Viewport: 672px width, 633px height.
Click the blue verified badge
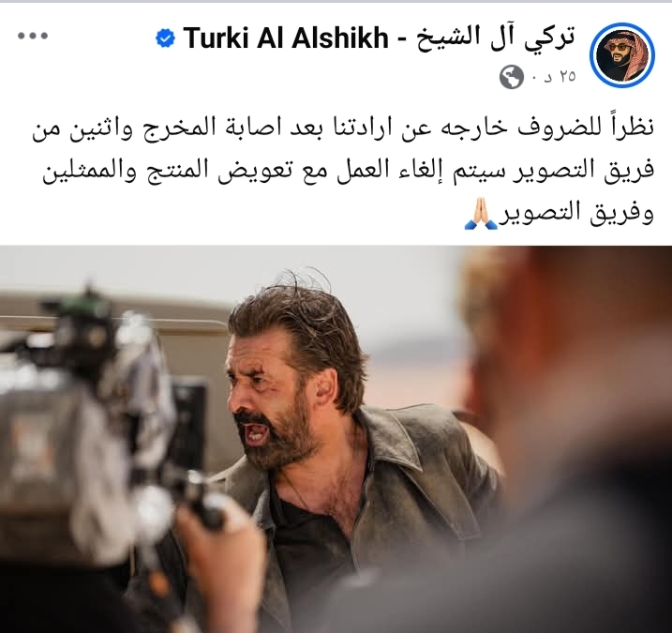pos(165,38)
